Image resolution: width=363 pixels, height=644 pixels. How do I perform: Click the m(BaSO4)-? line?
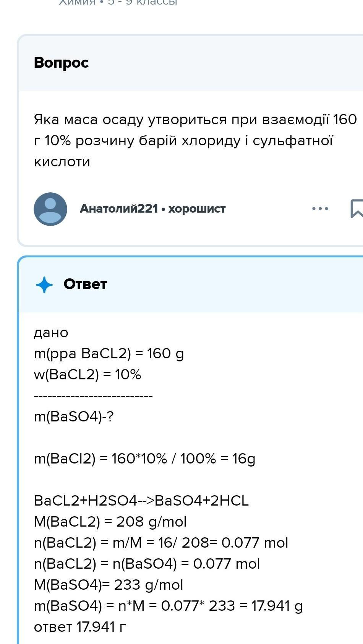[74, 416]
